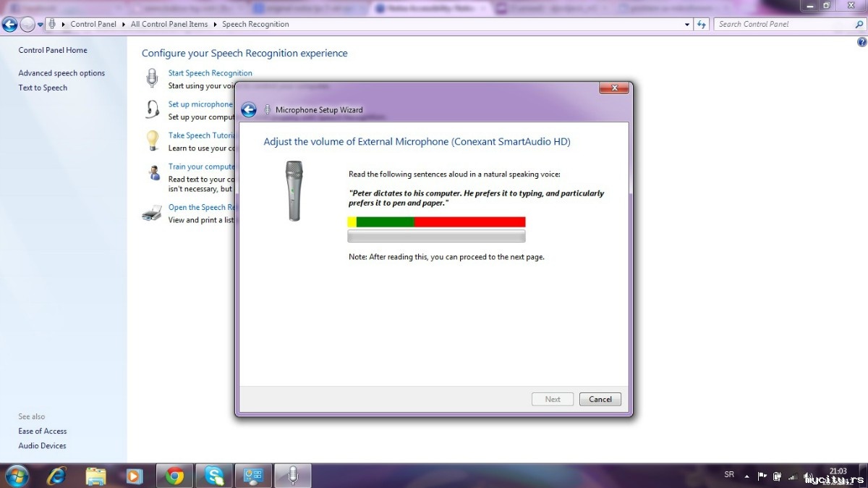The height and width of the screenshot is (488, 868).
Task: Click the Next button in wizard
Action: [553, 399]
